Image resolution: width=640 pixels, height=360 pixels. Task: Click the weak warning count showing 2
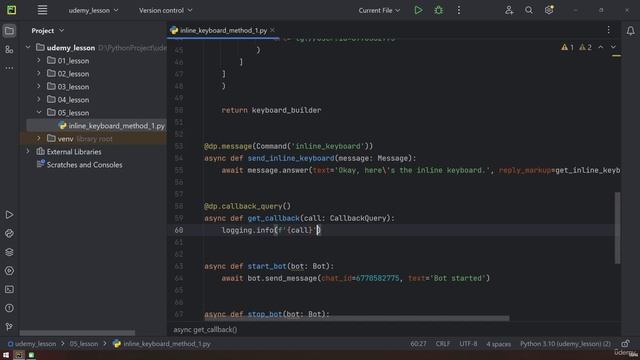(585, 47)
